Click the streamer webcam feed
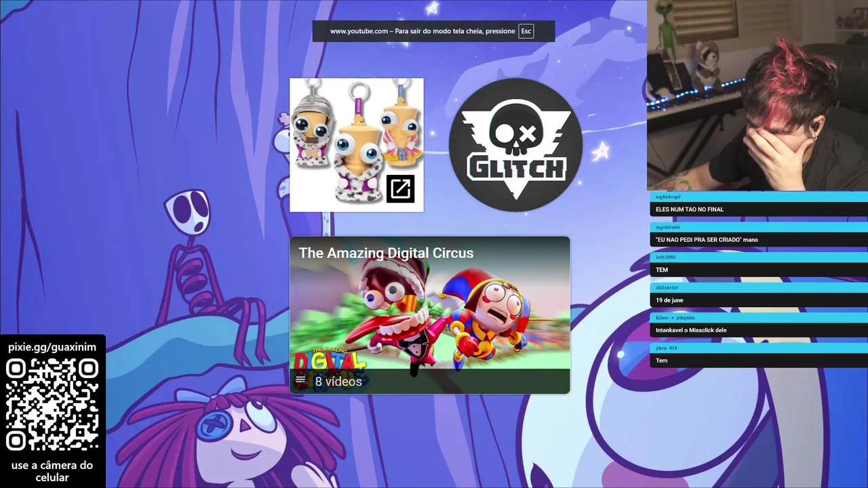868x488 pixels. click(x=757, y=95)
